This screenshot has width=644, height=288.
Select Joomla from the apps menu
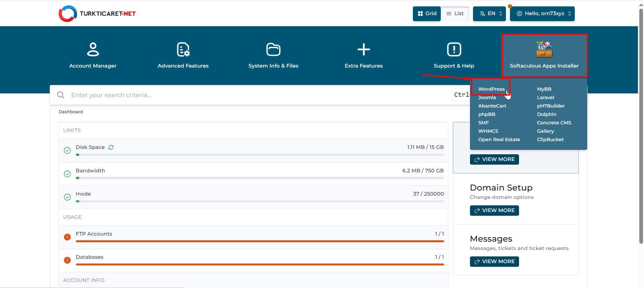[x=487, y=97]
